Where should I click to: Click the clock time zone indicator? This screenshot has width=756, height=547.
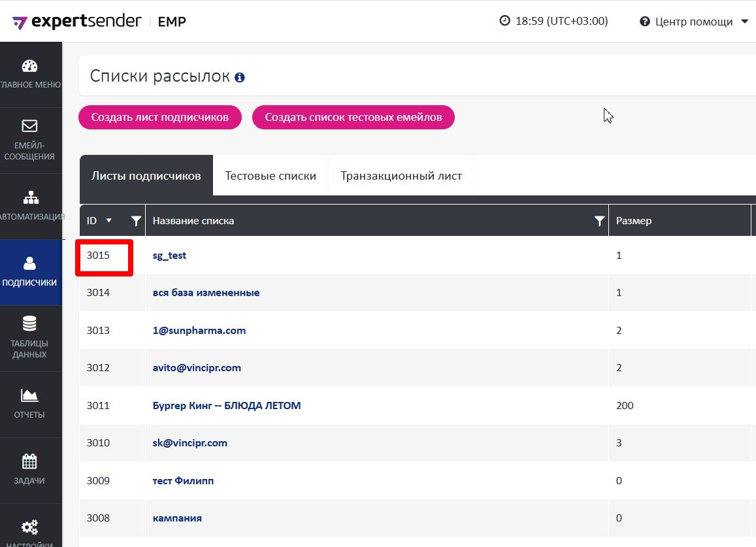[553, 21]
